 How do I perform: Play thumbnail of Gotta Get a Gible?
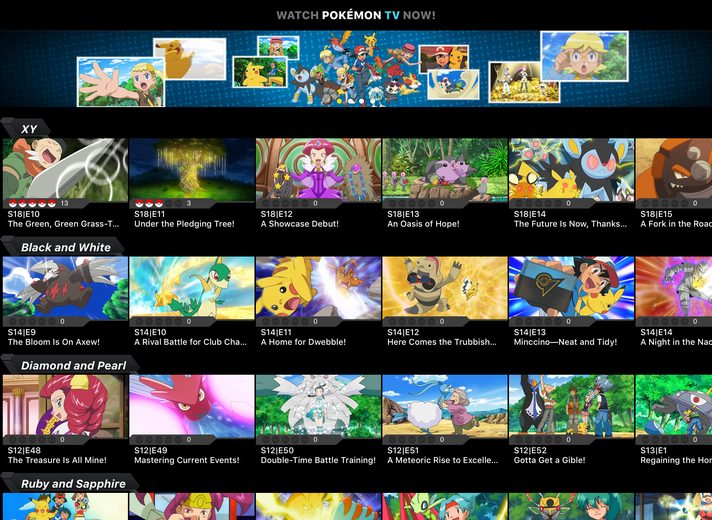click(571, 406)
